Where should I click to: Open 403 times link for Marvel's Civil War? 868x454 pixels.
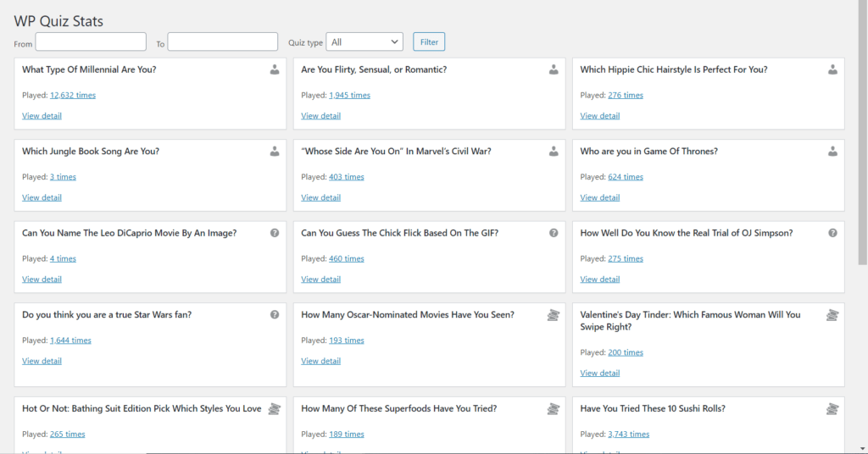click(x=347, y=177)
